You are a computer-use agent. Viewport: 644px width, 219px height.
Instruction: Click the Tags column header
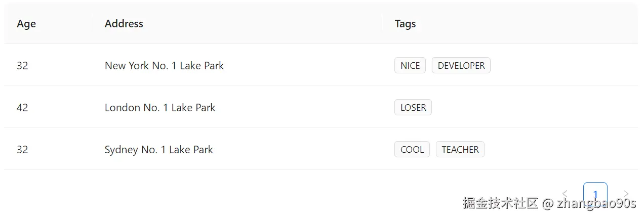[406, 24]
